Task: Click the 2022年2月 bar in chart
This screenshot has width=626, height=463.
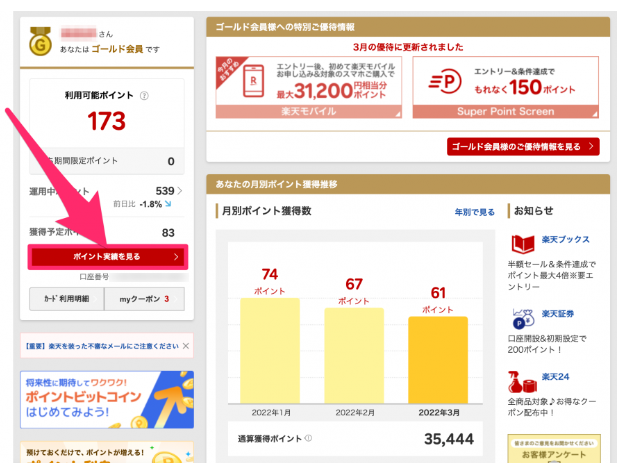Action: pos(354,356)
